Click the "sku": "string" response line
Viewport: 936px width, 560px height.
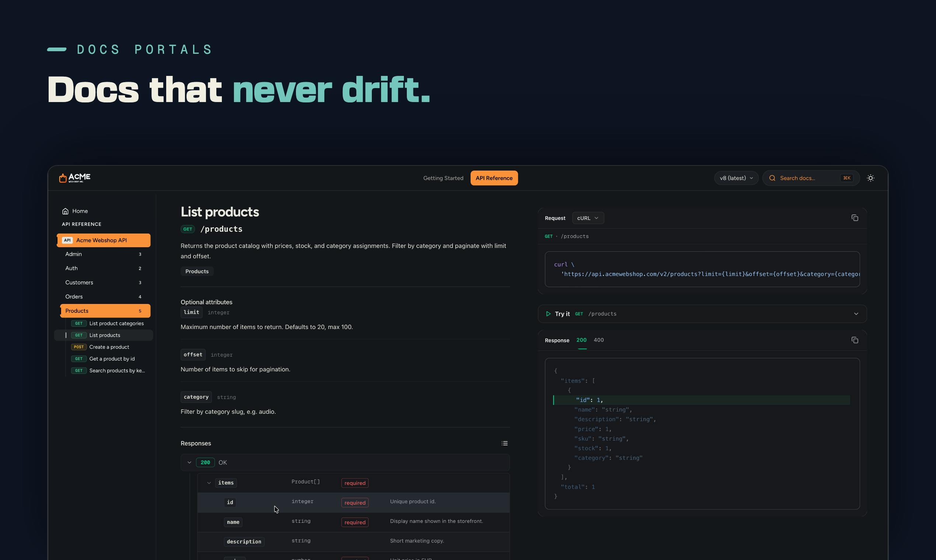click(x=602, y=439)
